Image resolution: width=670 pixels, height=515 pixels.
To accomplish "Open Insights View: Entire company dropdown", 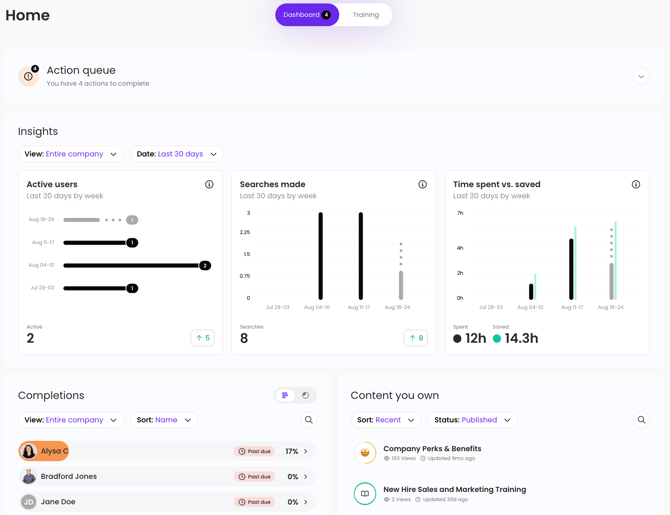I will tap(71, 154).
